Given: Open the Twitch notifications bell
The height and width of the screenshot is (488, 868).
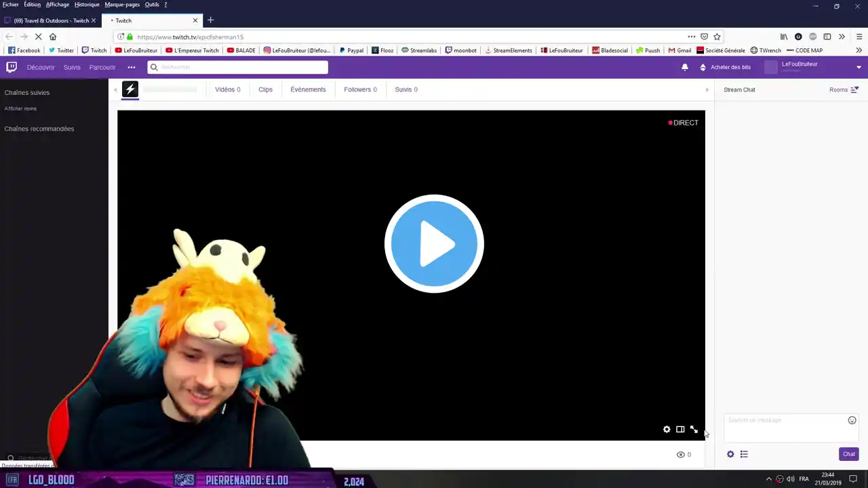Looking at the screenshot, I should tap(685, 67).
